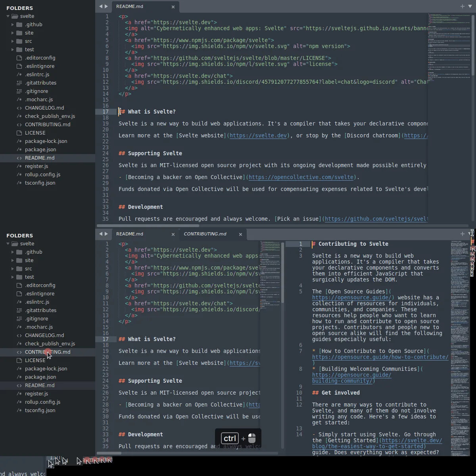Open CONTRIBUTING.md from upper window sidebar

click(x=48, y=125)
